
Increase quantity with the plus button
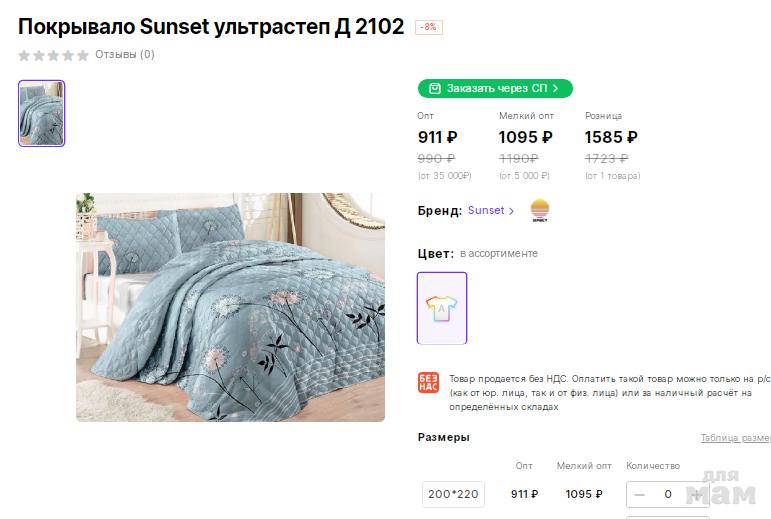(x=694, y=494)
